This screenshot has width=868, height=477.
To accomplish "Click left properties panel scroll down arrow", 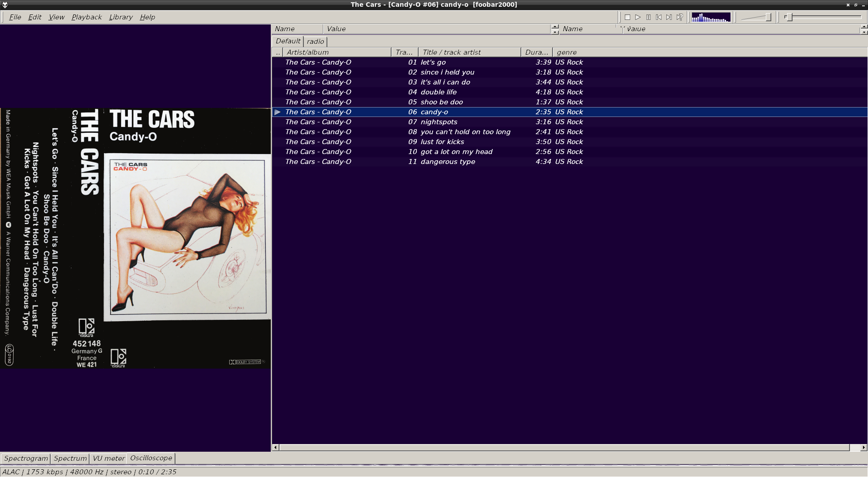I will (555, 32).
